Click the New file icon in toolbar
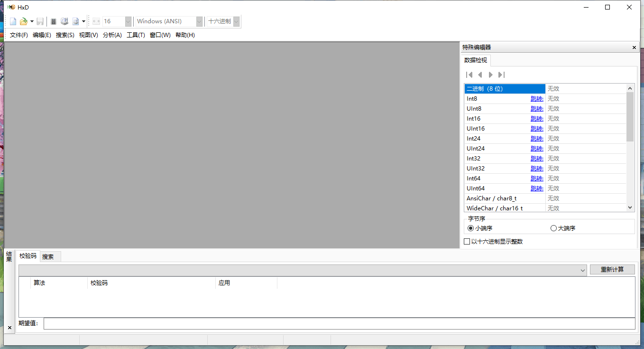The image size is (644, 349). tap(13, 21)
